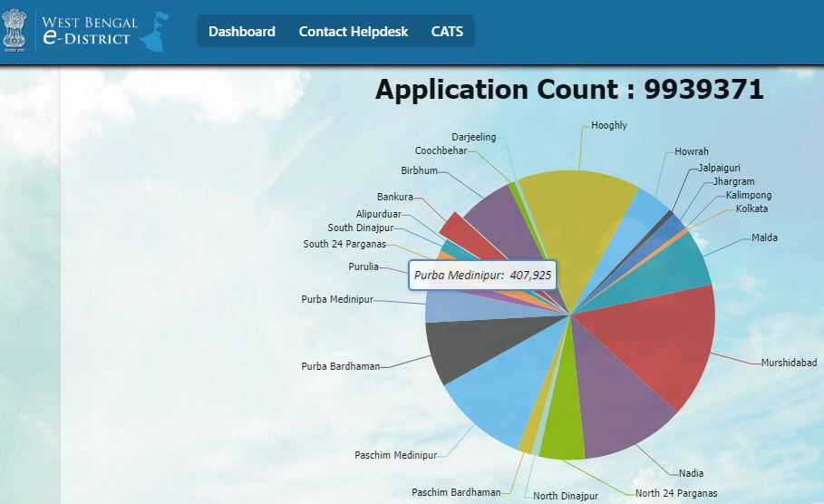Click the Application Count heading

tap(569, 90)
